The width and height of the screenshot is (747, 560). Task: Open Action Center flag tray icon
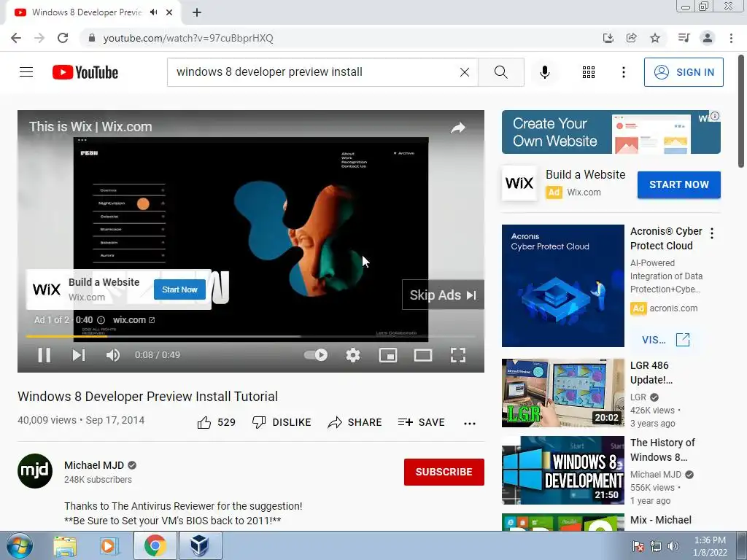tap(638, 546)
